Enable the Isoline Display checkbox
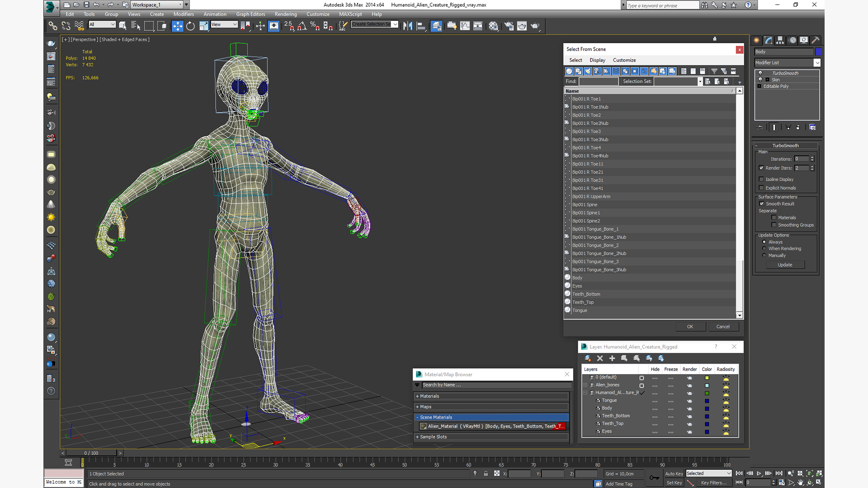The image size is (868, 488). point(761,179)
